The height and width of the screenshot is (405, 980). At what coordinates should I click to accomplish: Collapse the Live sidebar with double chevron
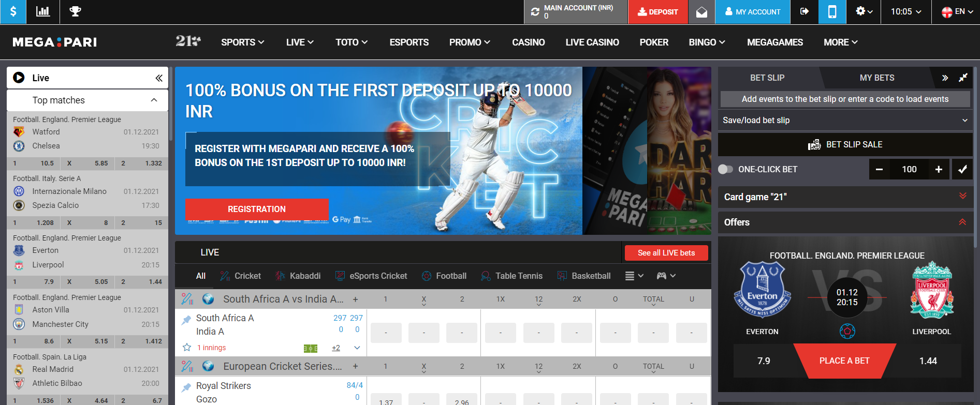click(159, 78)
